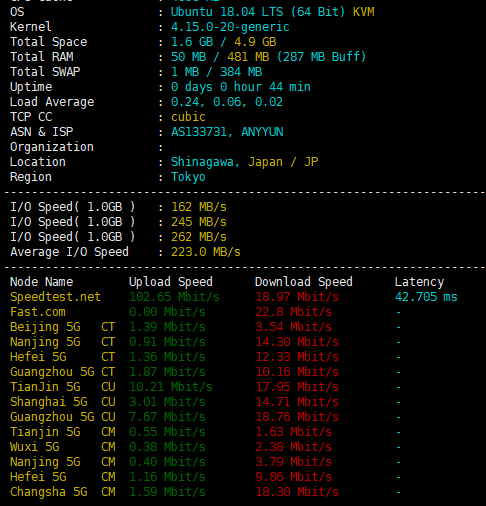The image size is (486, 506).
Task: Click the Beijing 5G CT node row
Action: (x=205, y=327)
